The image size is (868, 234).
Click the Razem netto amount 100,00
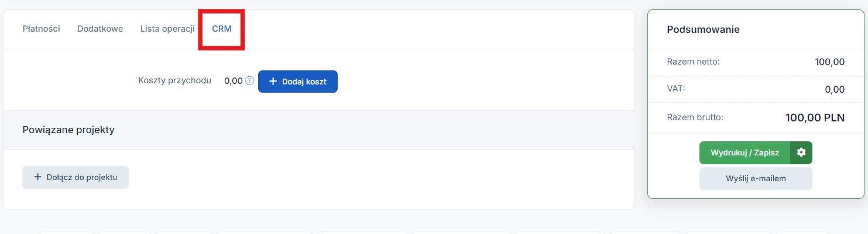[x=829, y=62]
